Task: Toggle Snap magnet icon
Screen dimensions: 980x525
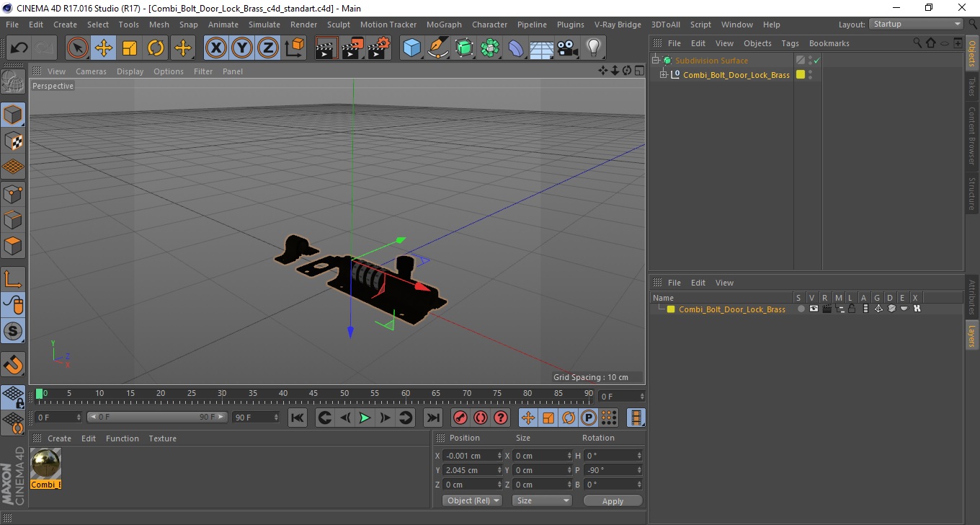Action: 13,364
